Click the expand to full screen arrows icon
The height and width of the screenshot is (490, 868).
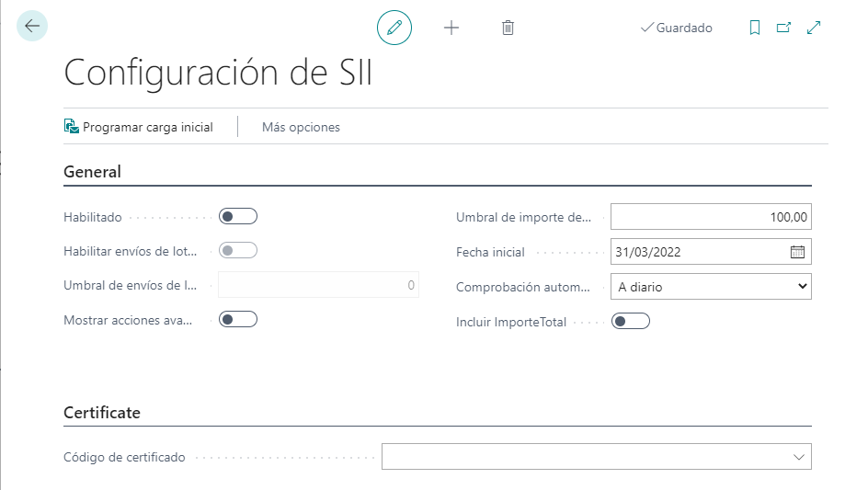813,28
